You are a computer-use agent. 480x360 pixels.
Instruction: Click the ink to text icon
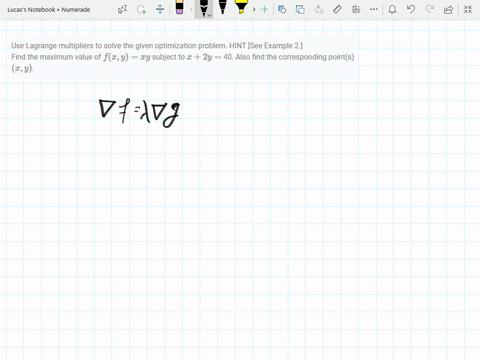pos(319,9)
